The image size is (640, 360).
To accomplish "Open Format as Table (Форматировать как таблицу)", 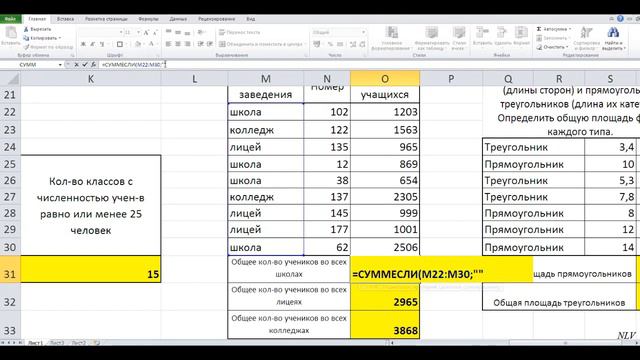I will point(431,39).
